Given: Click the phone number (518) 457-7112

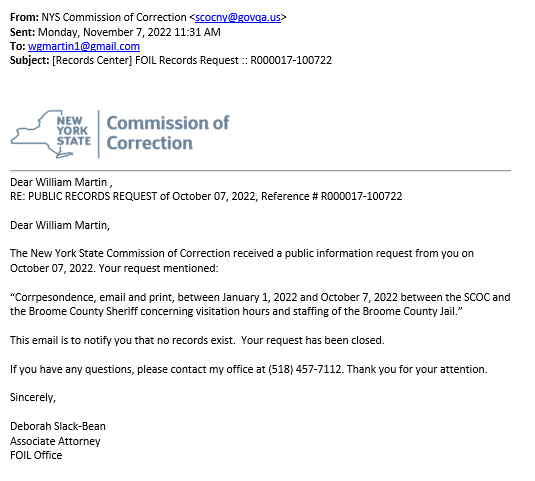Looking at the screenshot, I should [x=305, y=369].
